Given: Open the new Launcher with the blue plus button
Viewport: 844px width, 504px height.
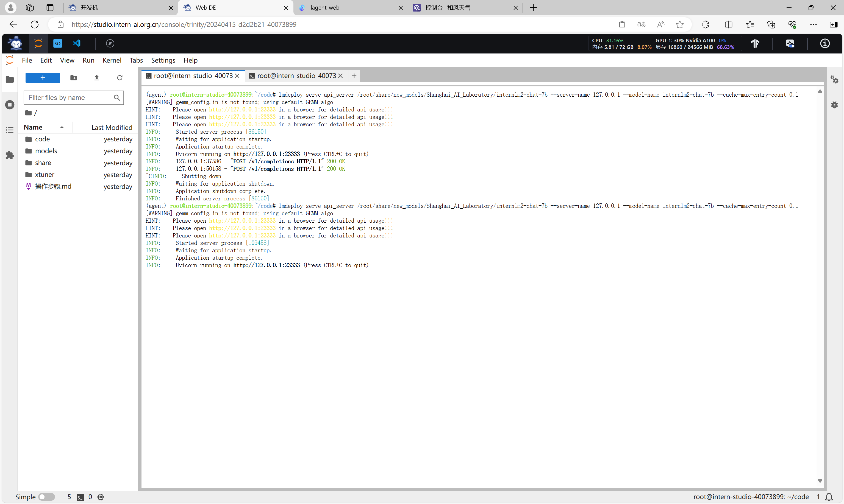Looking at the screenshot, I should point(43,78).
